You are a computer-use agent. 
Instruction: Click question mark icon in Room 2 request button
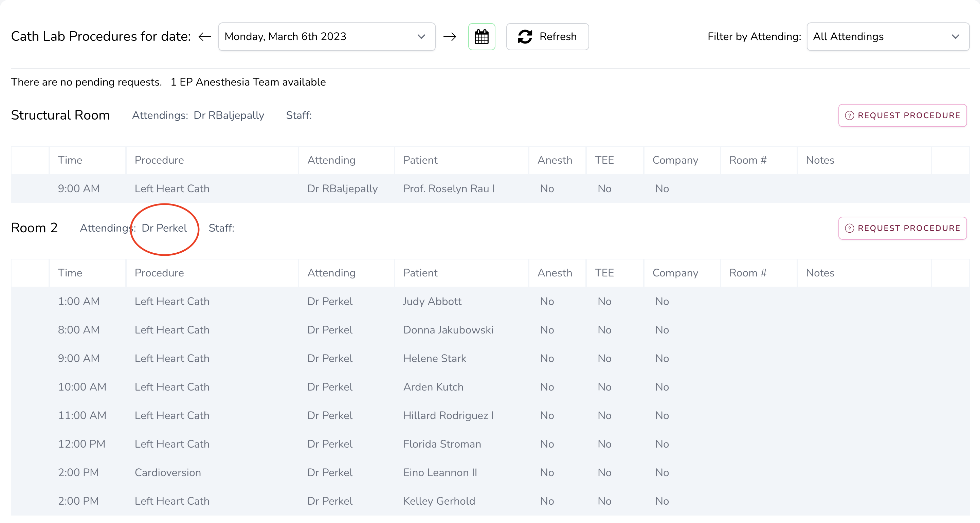tap(849, 228)
